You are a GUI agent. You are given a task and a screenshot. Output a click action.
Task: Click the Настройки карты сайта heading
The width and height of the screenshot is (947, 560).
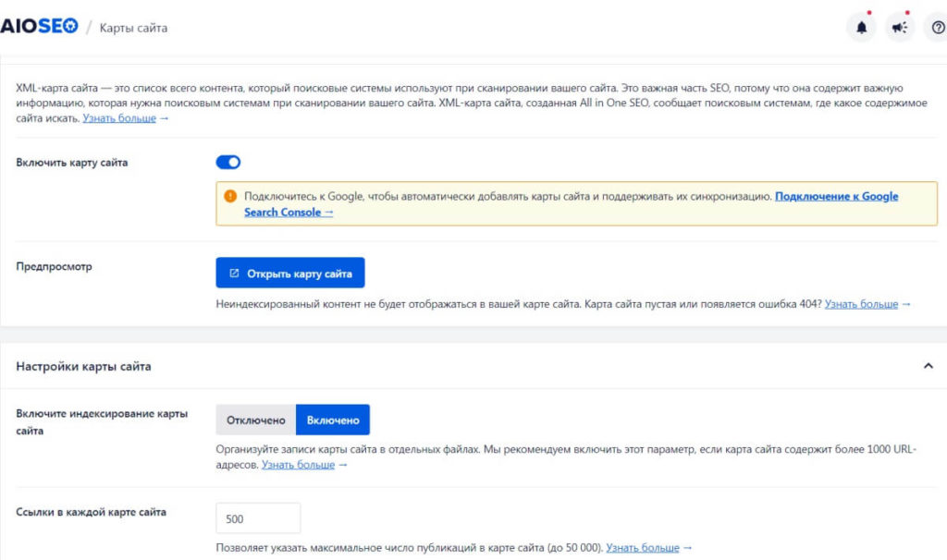(83, 366)
